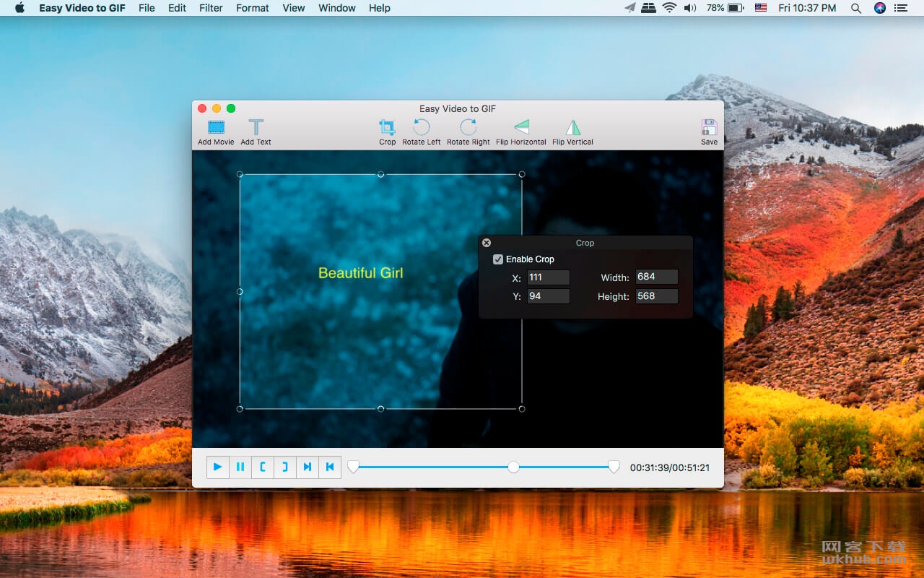Open the Help menu

tap(380, 8)
